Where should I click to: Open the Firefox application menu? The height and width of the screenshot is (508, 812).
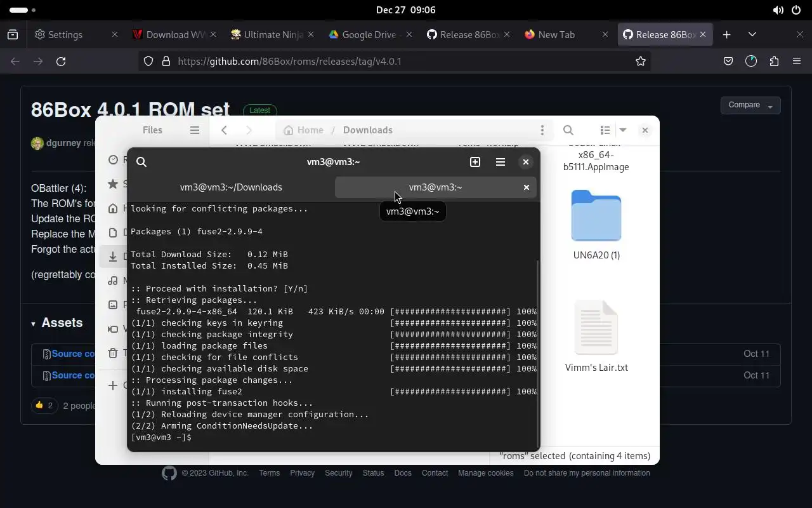pyautogui.click(x=797, y=62)
